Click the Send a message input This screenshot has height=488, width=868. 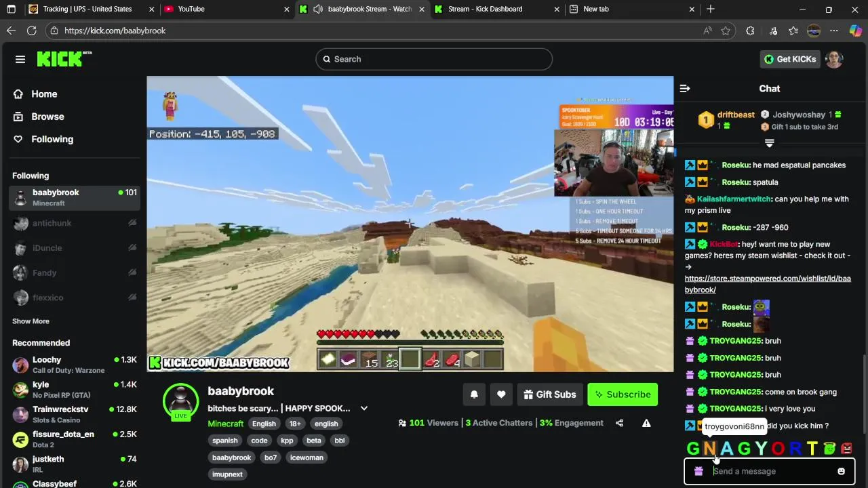tap(770, 471)
